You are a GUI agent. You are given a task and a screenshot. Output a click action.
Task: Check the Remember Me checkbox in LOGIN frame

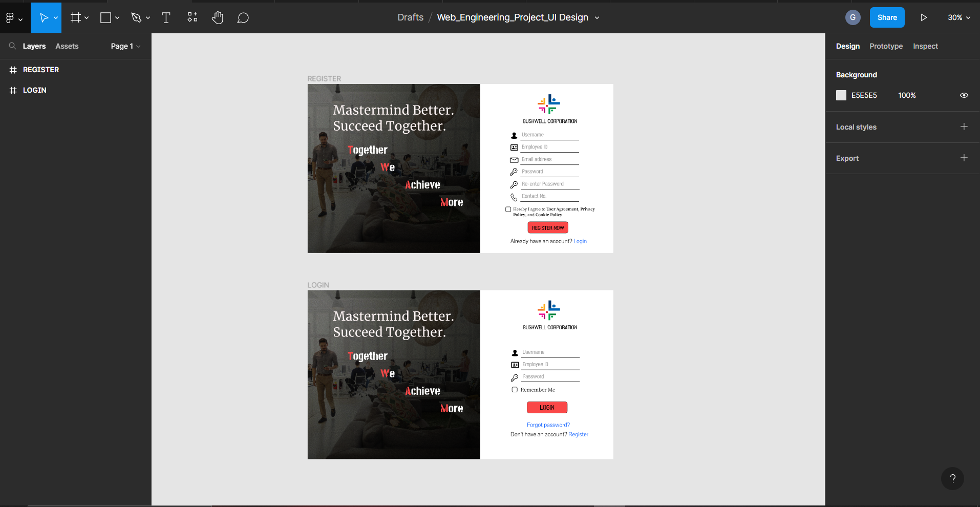coord(515,389)
